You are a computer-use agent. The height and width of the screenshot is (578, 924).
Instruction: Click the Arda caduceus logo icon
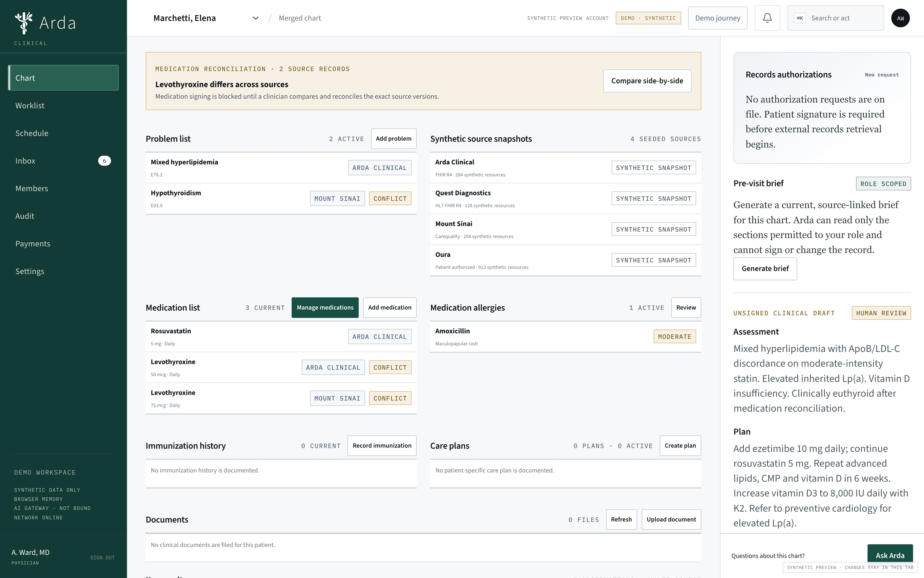24,22
